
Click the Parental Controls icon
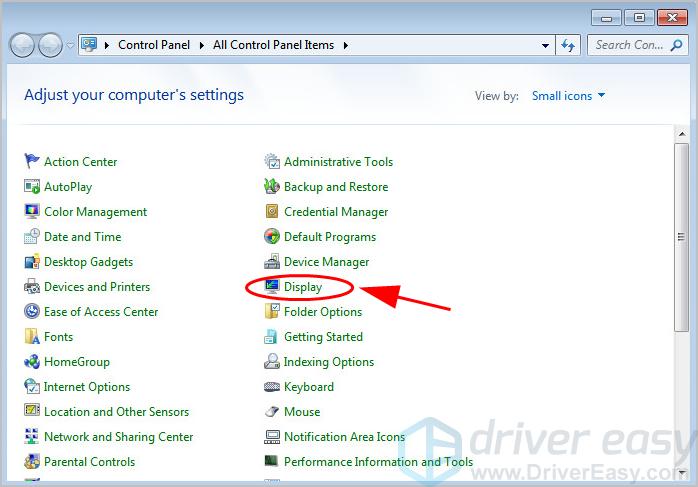[x=32, y=461]
